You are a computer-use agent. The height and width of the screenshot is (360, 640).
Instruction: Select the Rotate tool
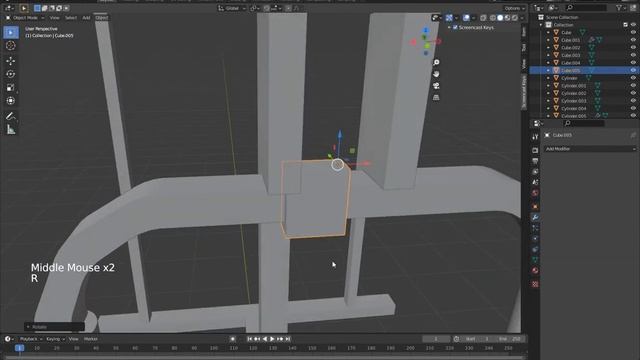11,74
